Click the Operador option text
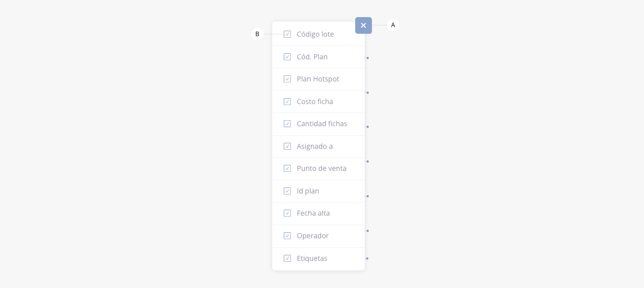Viewport: 644px width, 288px height. point(312,236)
